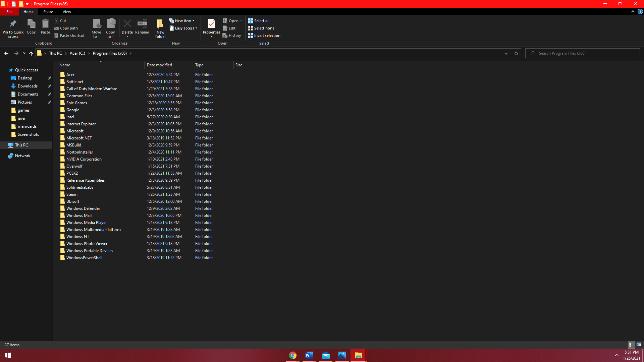This screenshot has height=362, width=644.
Task: Open Microsoft Word from the taskbar
Action: pos(309,356)
